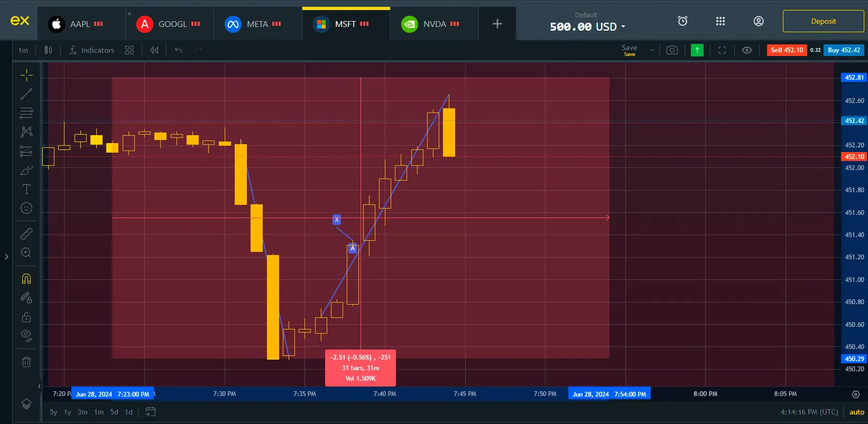The image size is (868, 424).
Task: Open the 500.00 USD account dropdown
Action: pyautogui.click(x=587, y=26)
